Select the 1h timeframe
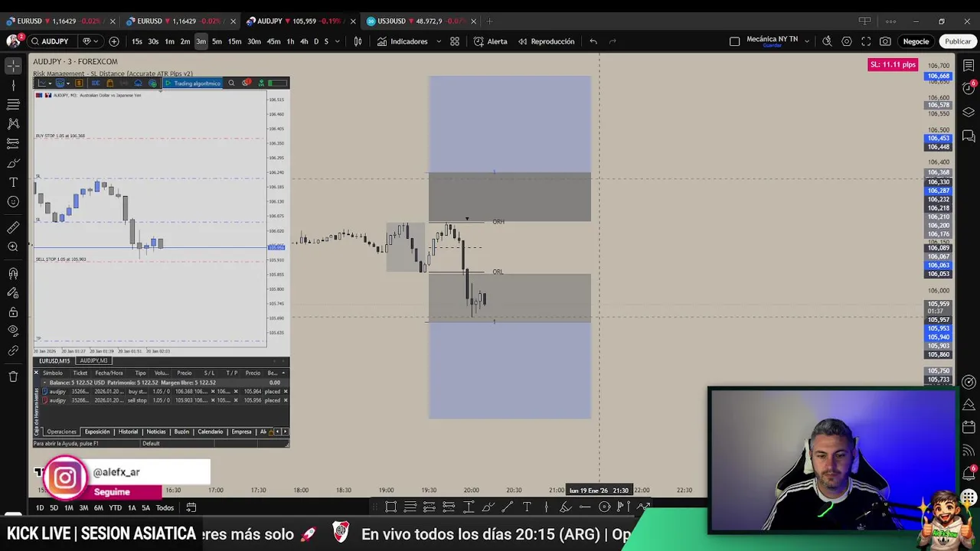Viewport: 980px width, 551px height. pyautogui.click(x=290, y=41)
